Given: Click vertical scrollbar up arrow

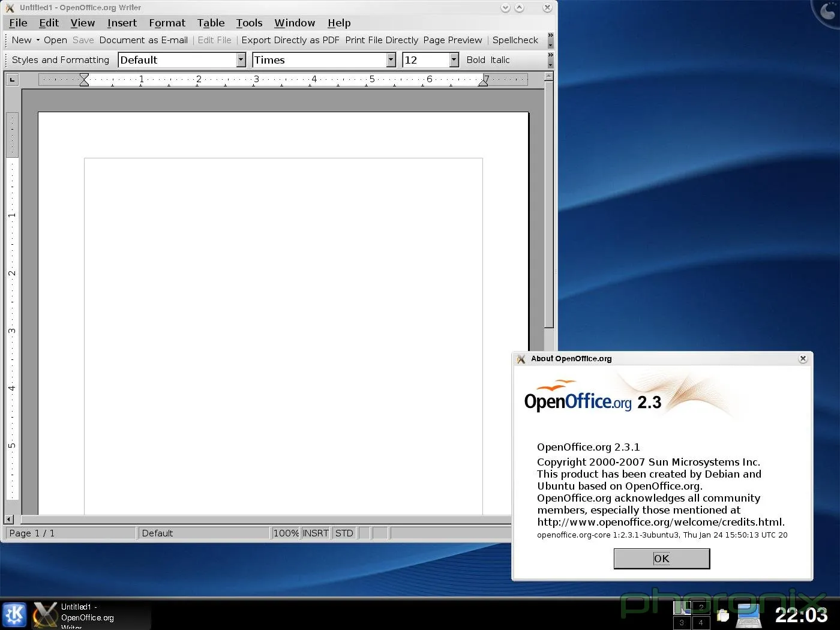Looking at the screenshot, I should (x=548, y=77).
